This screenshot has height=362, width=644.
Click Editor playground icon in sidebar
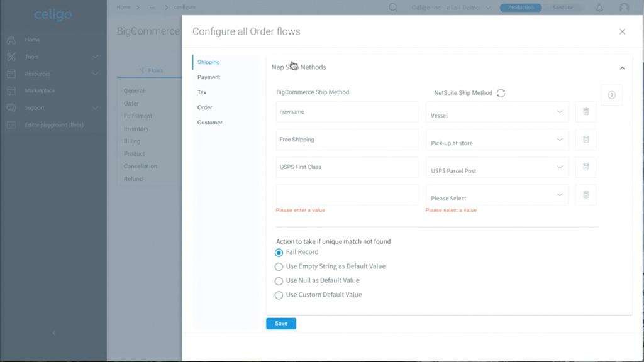coord(11,125)
